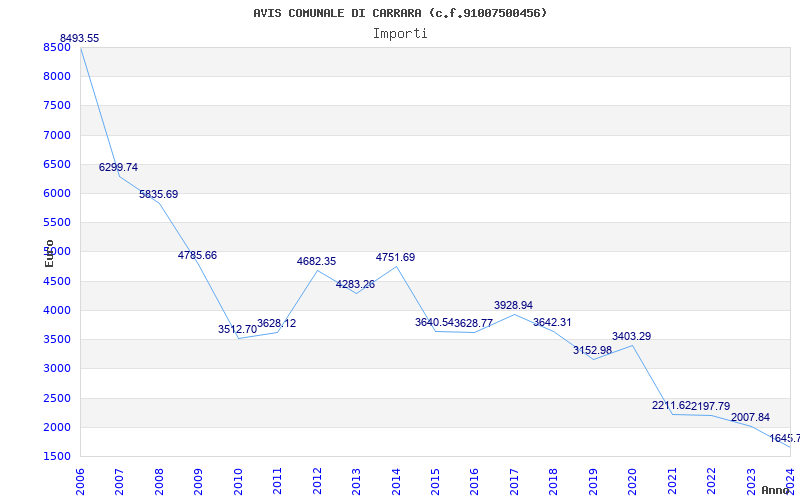Click the 2000 y-axis tick label
The height and width of the screenshot is (500, 800).
[x=57, y=427]
